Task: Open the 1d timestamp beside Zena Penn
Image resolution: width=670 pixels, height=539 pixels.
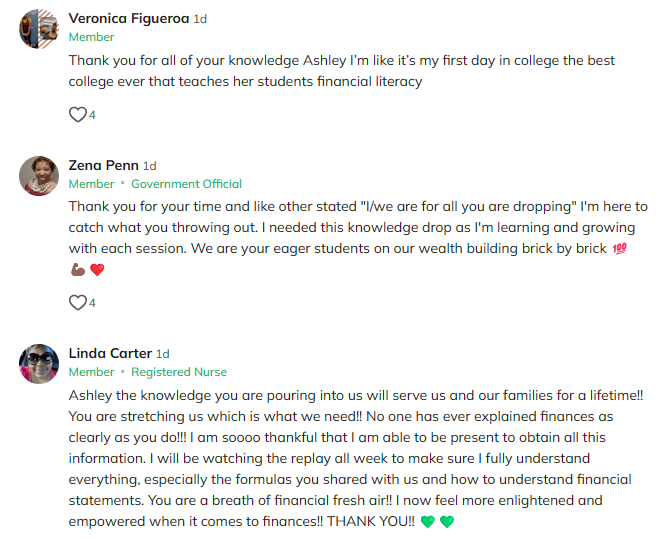Action: point(150,166)
